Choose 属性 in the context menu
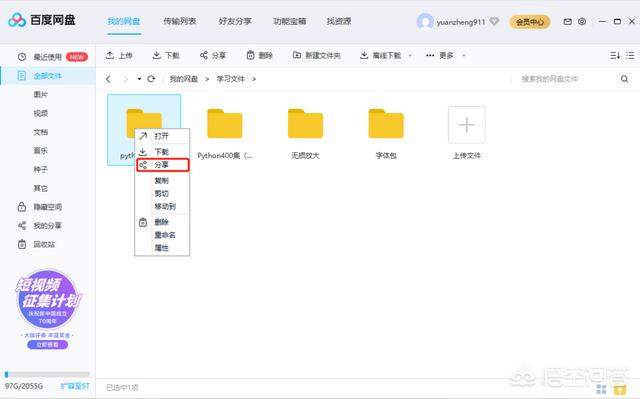Image resolution: width=640 pixels, height=399 pixels. [162, 248]
